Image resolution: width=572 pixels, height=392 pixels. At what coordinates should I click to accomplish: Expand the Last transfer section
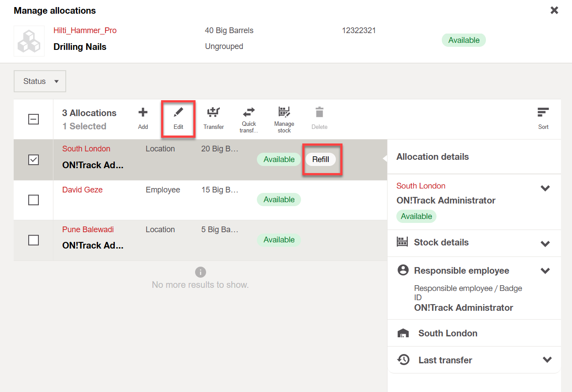click(x=547, y=360)
